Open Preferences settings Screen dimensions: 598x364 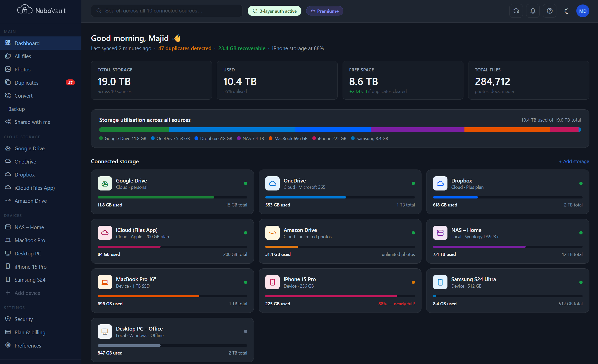coord(41,346)
